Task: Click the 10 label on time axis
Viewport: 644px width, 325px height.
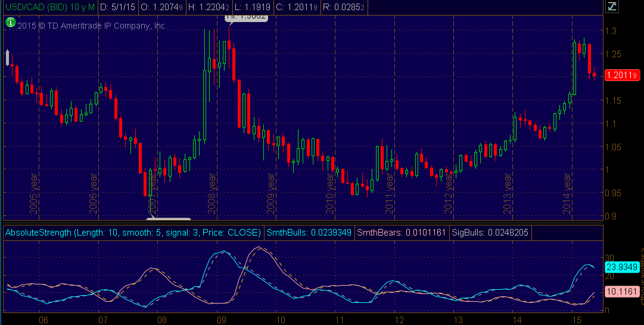Action: (x=280, y=320)
